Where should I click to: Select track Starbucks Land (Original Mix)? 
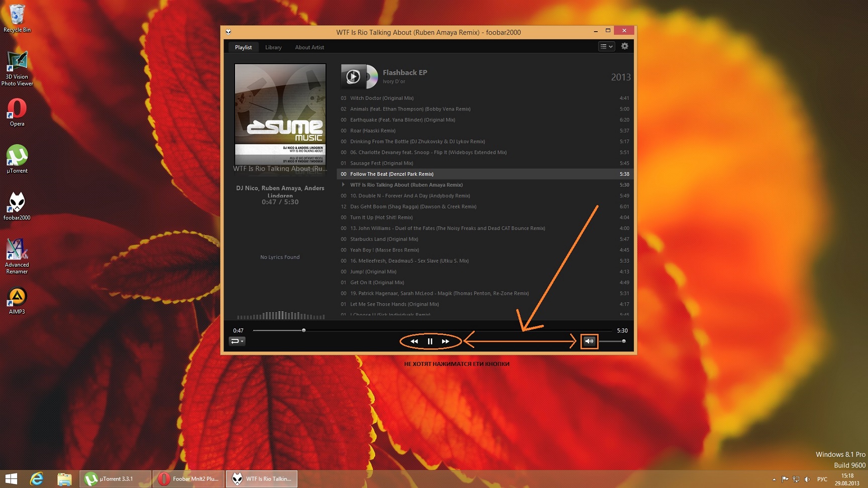pos(486,239)
